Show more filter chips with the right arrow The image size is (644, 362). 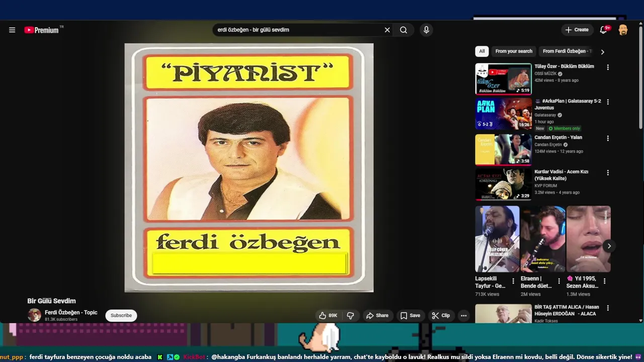pyautogui.click(x=602, y=52)
